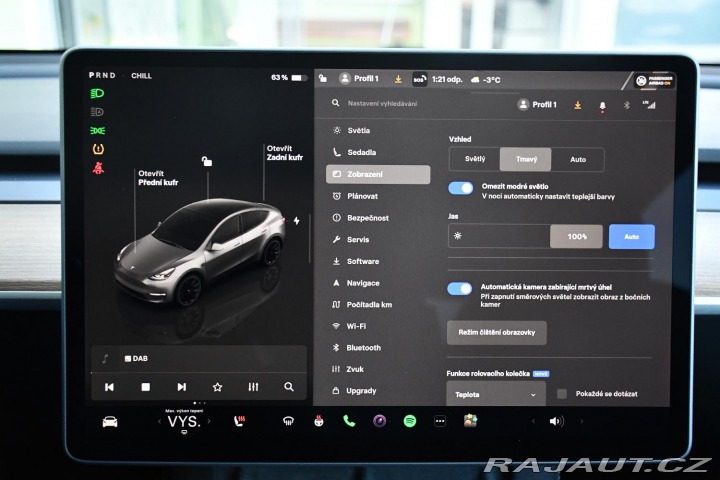The height and width of the screenshot is (480, 720).
Task: Toggle Omezit modré světlo switch
Action: click(x=461, y=188)
